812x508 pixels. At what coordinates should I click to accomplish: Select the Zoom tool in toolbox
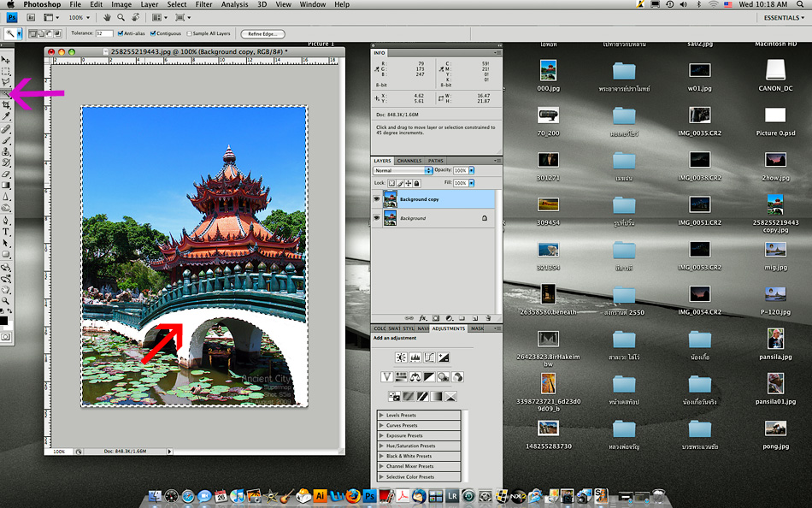(x=6, y=301)
